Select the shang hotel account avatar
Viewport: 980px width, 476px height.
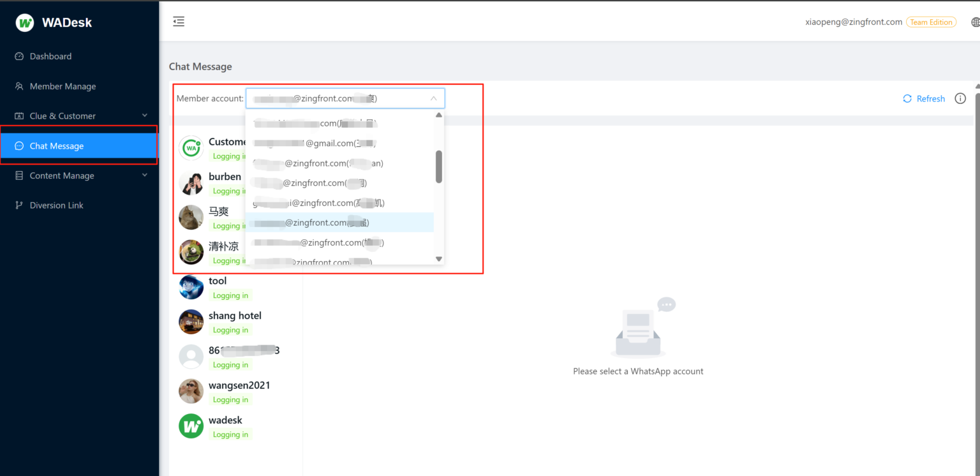pyautogui.click(x=191, y=322)
